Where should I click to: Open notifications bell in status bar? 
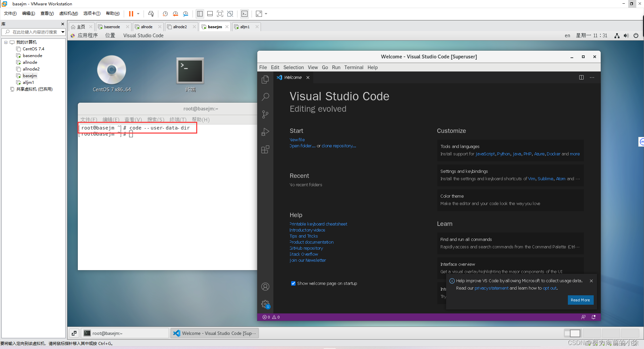coord(594,317)
